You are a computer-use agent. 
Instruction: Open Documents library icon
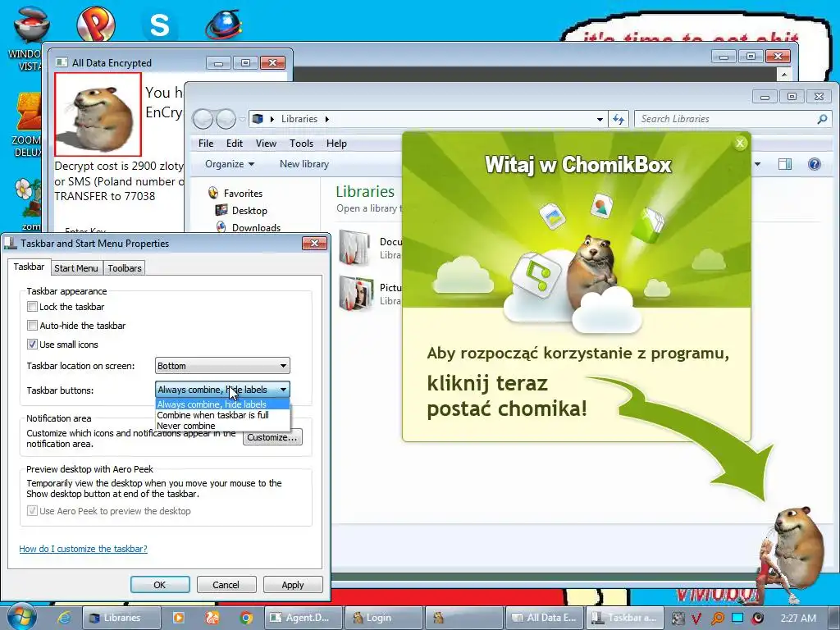coord(355,248)
